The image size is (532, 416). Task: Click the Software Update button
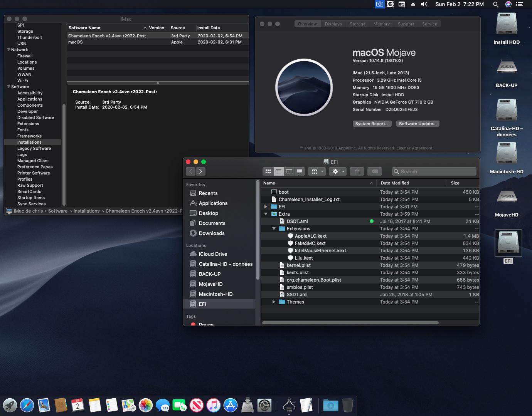click(x=418, y=124)
